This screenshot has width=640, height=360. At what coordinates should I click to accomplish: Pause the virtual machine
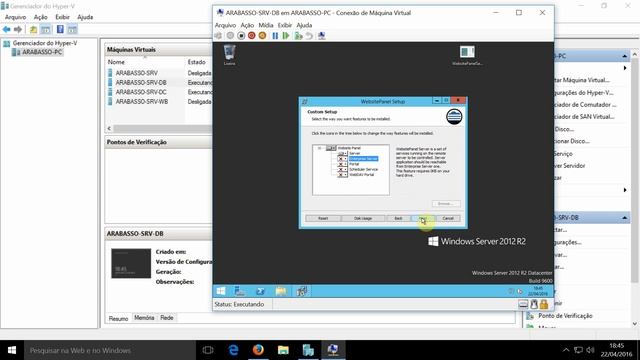pos(275,36)
